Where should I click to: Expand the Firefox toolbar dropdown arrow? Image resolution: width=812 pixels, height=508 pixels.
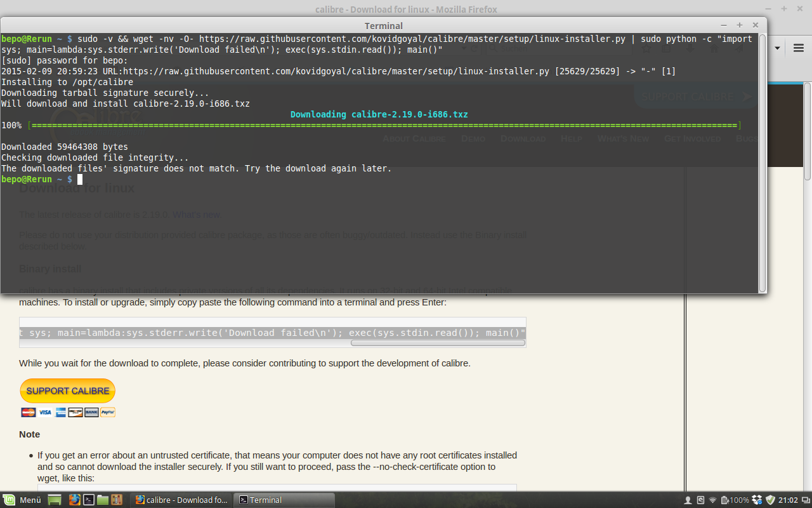pos(778,48)
